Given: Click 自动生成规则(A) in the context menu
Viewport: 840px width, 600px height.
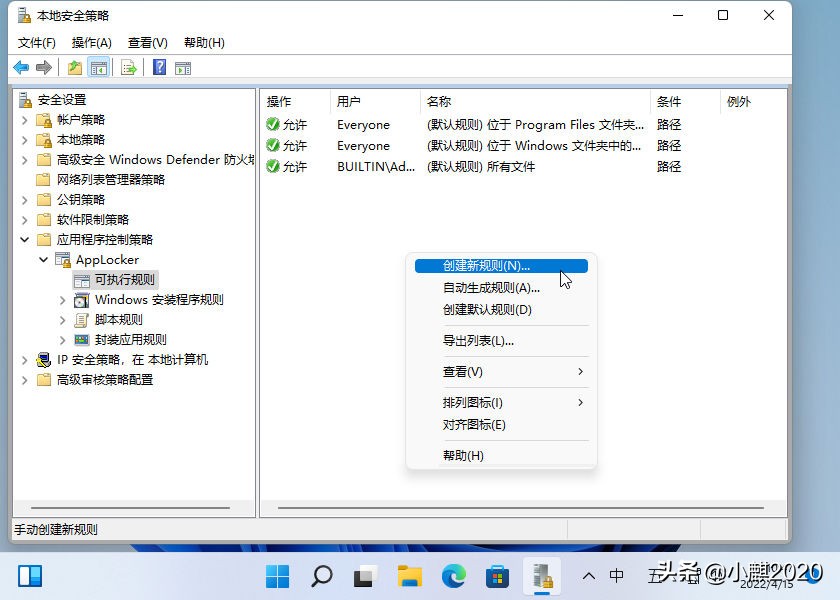Looking at the screenshot, I should coord(500,287).
